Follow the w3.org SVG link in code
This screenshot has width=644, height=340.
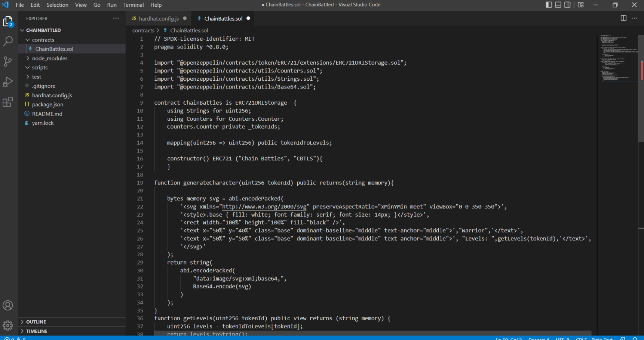click(x=264, y=207)
